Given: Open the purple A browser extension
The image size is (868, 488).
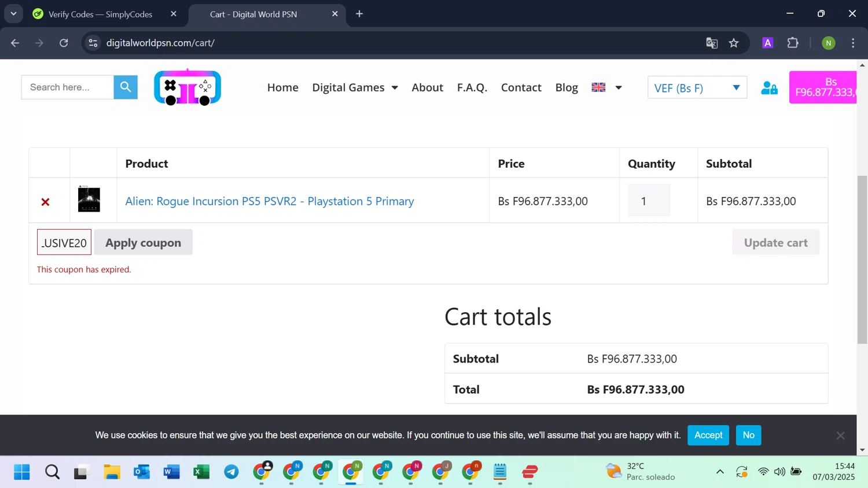Looking at the screenshot, I should (768, 43).
